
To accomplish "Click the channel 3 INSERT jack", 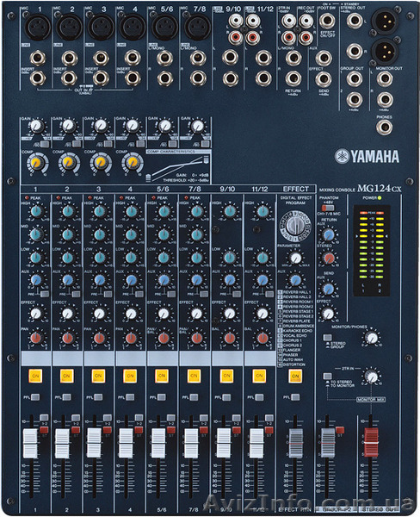I will point(102,78).
